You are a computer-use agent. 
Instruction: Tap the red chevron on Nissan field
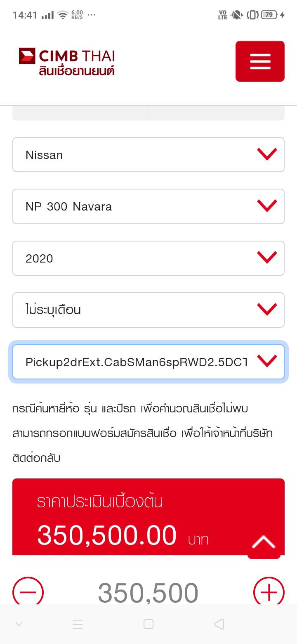[x=267, y=155]
